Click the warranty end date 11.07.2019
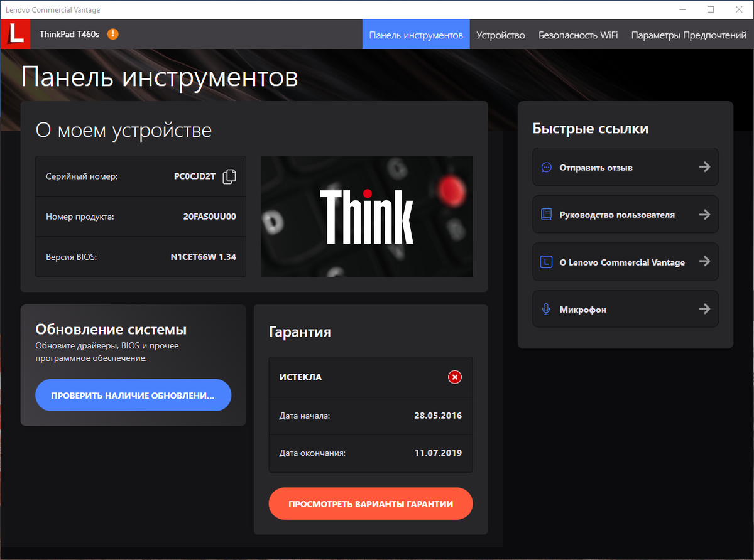The width and height of the screenshot is (754, 560). (x=438, y=453)
